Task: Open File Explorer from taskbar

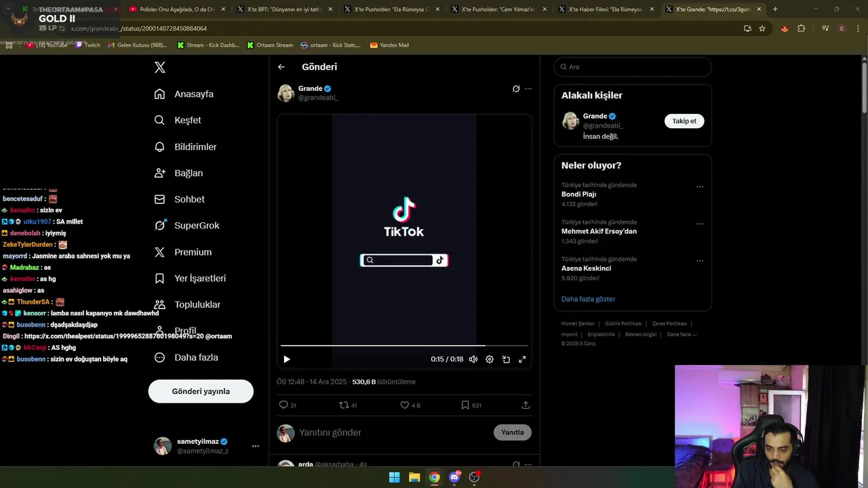Action: [x=414, y=477]
